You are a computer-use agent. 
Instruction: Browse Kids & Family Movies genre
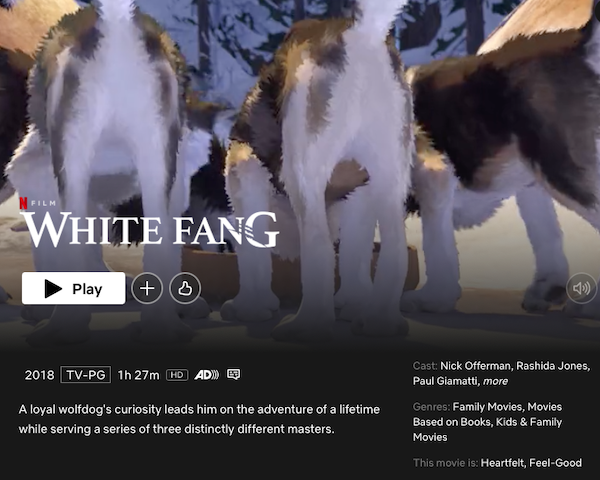point(488,429)
